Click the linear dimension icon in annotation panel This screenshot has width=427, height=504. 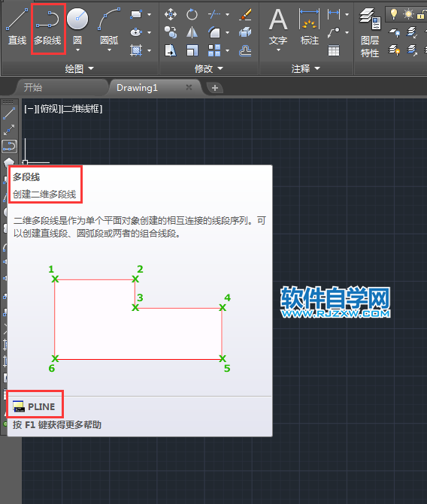click(334, 14)
